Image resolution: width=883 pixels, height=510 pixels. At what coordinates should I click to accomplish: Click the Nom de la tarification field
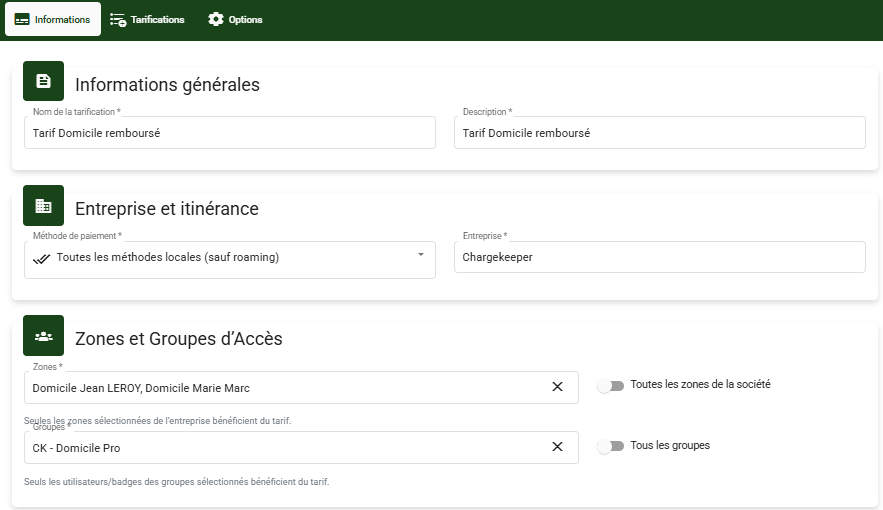coord(230,133)
